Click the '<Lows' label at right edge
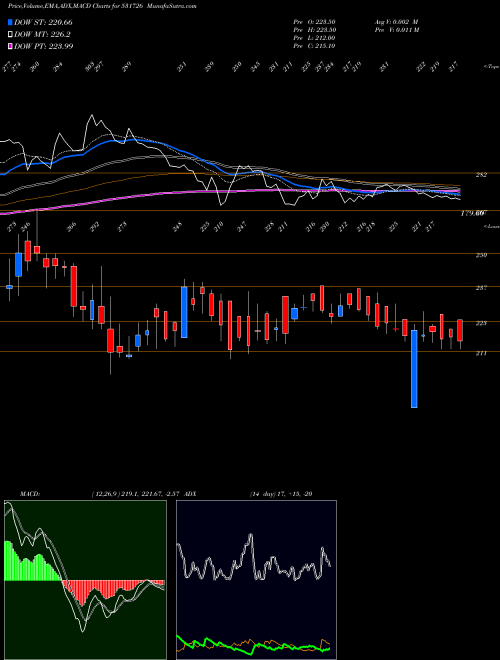This screenshot has width=500, height=660. pyautogui.click(x=491, y=226)
